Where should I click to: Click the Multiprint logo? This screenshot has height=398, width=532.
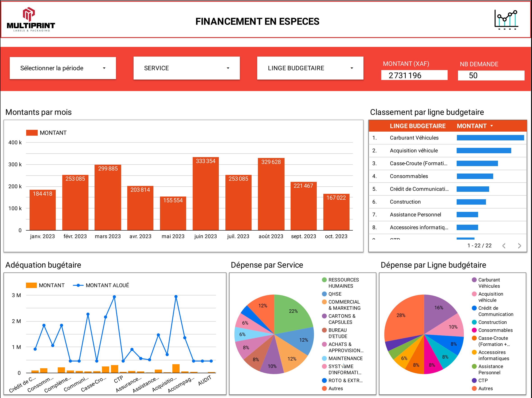click(31, 19)
